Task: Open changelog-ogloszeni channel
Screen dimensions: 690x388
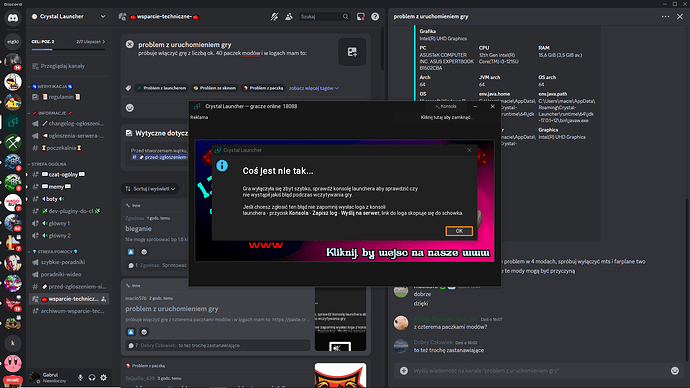Action: pos(68,124)
